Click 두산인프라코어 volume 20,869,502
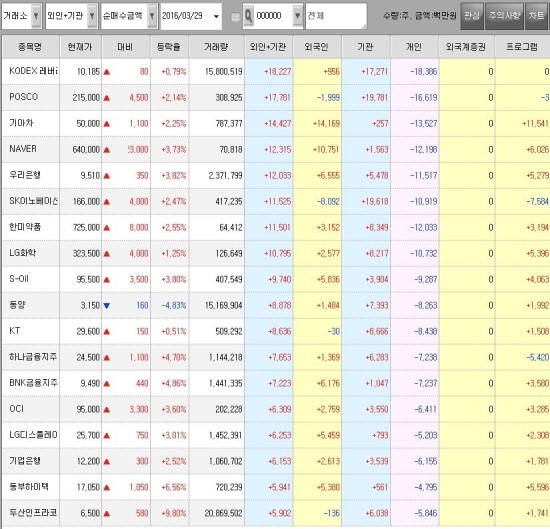This screenshot has height=529, width=550. tap(223, 513)
